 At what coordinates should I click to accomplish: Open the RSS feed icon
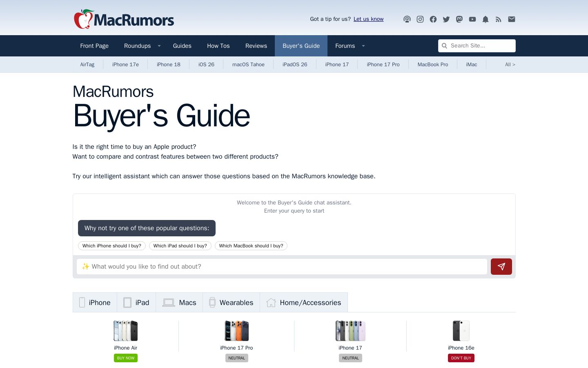499,19
